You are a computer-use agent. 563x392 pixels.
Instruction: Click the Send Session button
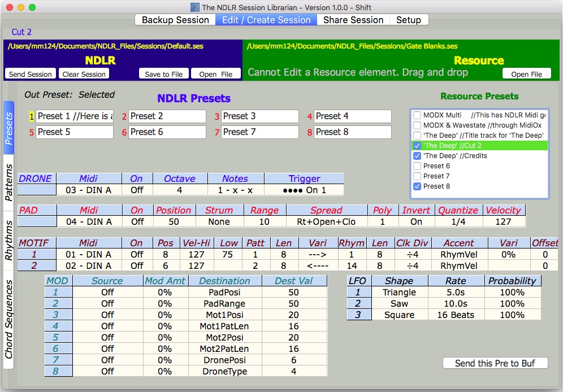tap(30, 73)
